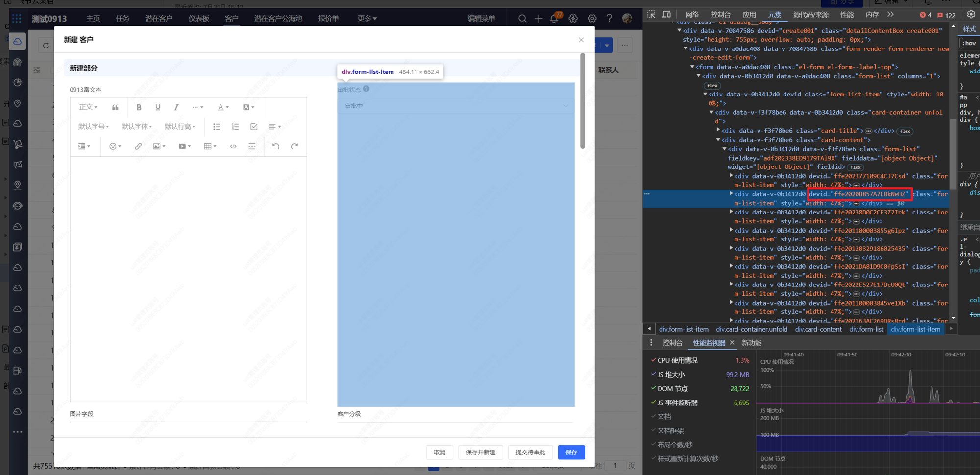
Task: Expand the 更多 menu in the top navigation
Action: tap(367, 19)
